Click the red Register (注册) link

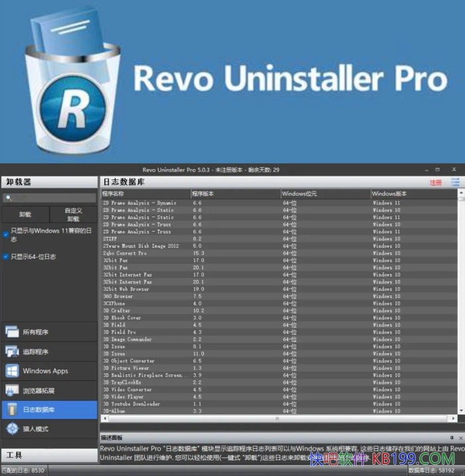click(x=435, y=182)
